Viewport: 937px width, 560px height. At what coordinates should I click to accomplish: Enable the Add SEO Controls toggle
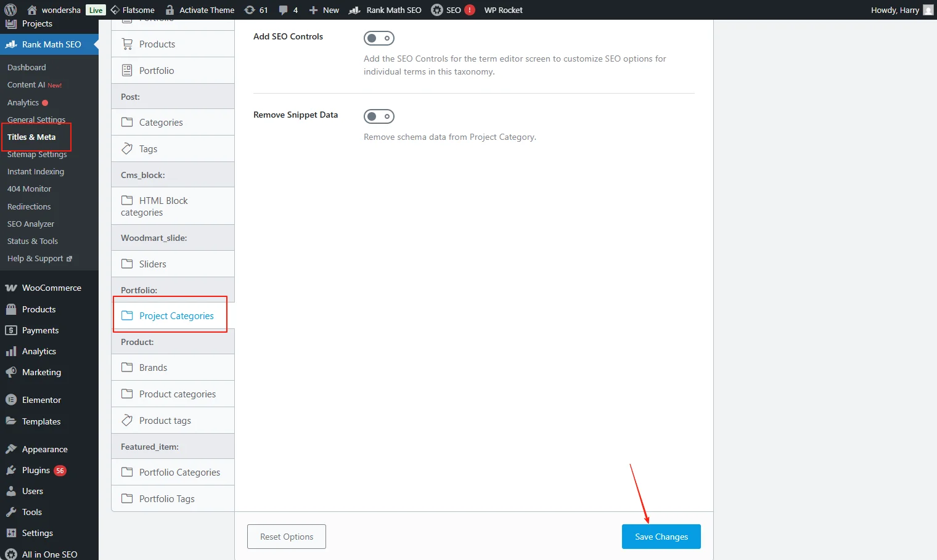point(379,38)
